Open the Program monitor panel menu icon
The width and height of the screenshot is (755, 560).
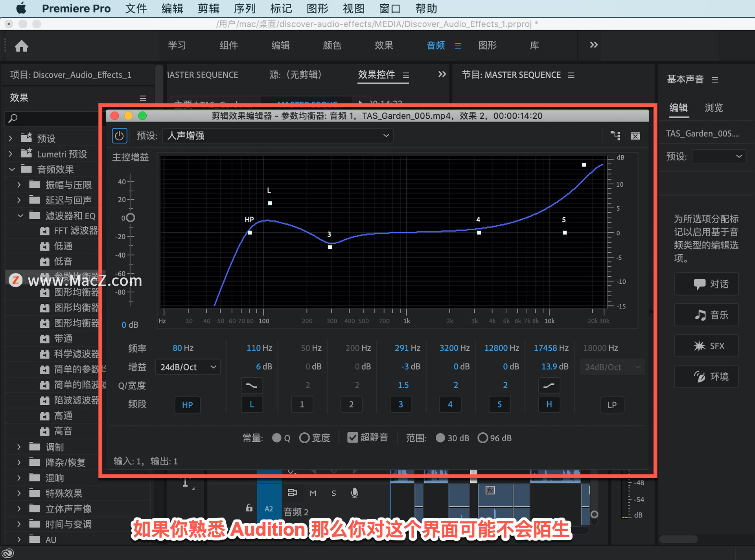point(571,75)
